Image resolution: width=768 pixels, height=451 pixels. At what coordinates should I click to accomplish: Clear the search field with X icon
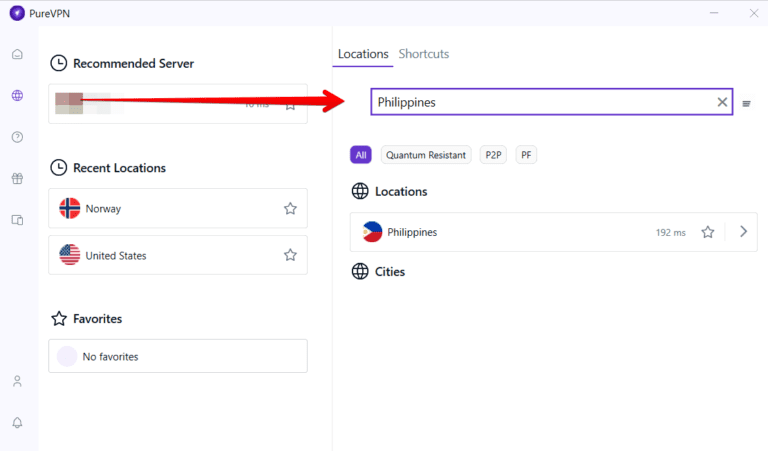722,102
